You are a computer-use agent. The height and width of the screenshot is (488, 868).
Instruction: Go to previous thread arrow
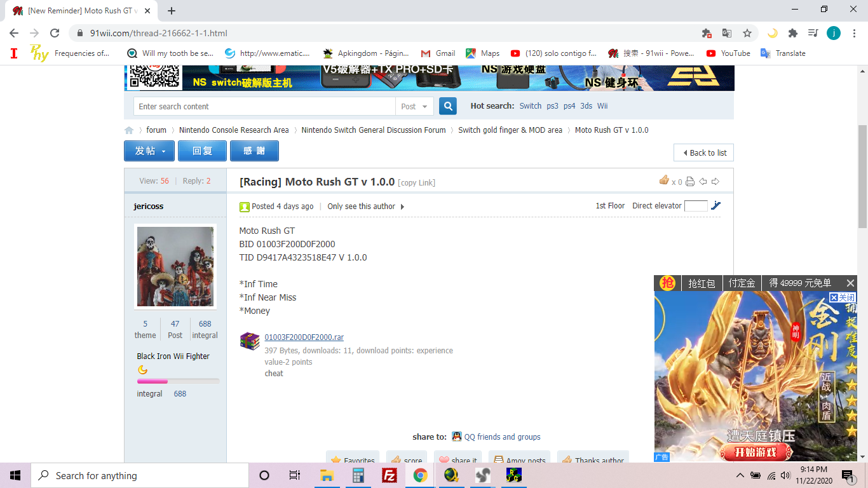(x=703, y=182)
